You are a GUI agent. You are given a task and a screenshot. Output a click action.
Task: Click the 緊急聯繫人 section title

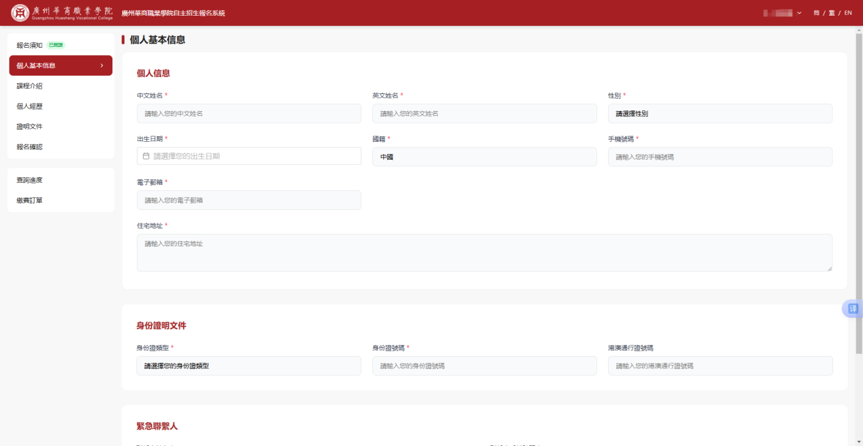tap(157, 426)
